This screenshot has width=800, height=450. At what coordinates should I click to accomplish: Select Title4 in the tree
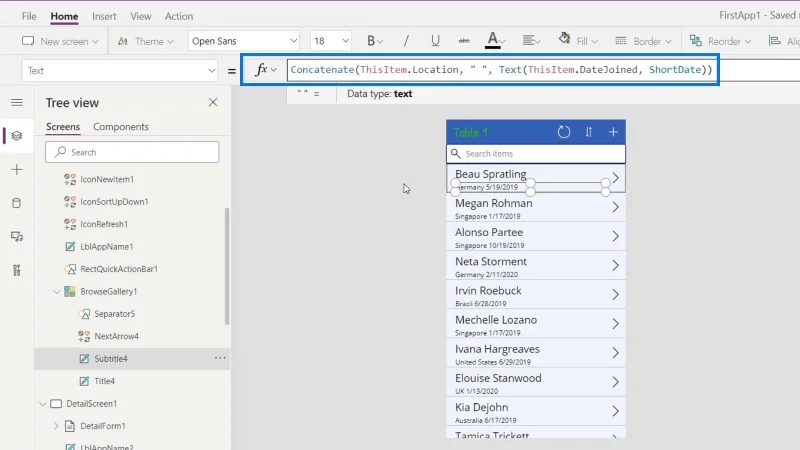[x=104, y=381]
